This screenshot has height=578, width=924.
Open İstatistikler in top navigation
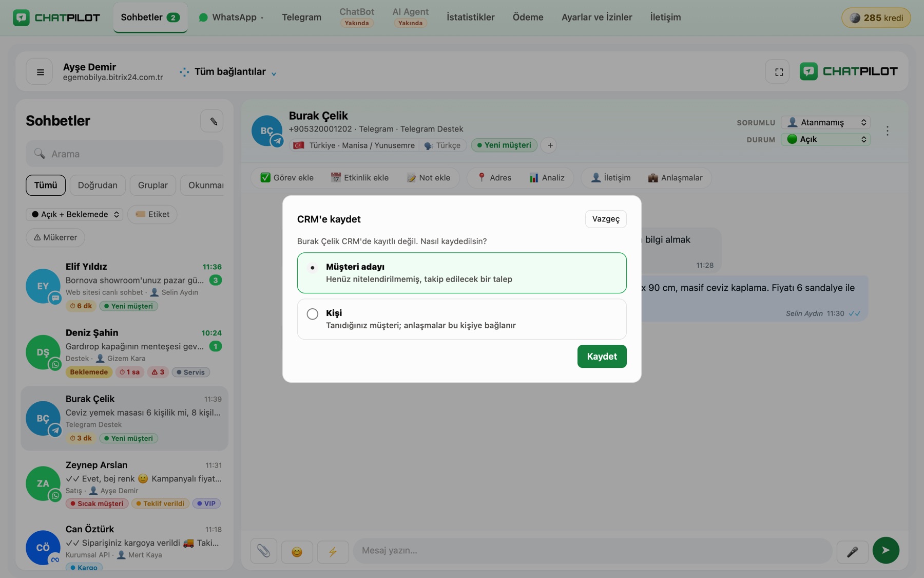pyautogui.click(x=470, y=17)
